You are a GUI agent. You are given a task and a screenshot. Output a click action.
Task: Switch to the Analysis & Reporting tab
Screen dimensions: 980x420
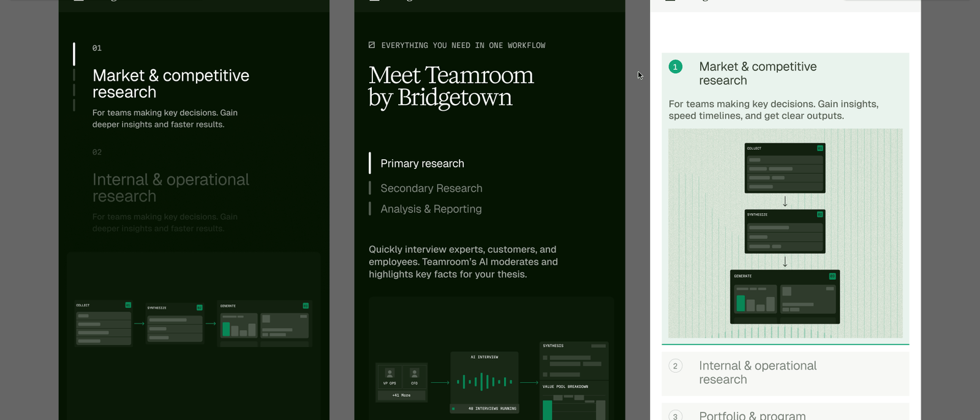(431, 209)
